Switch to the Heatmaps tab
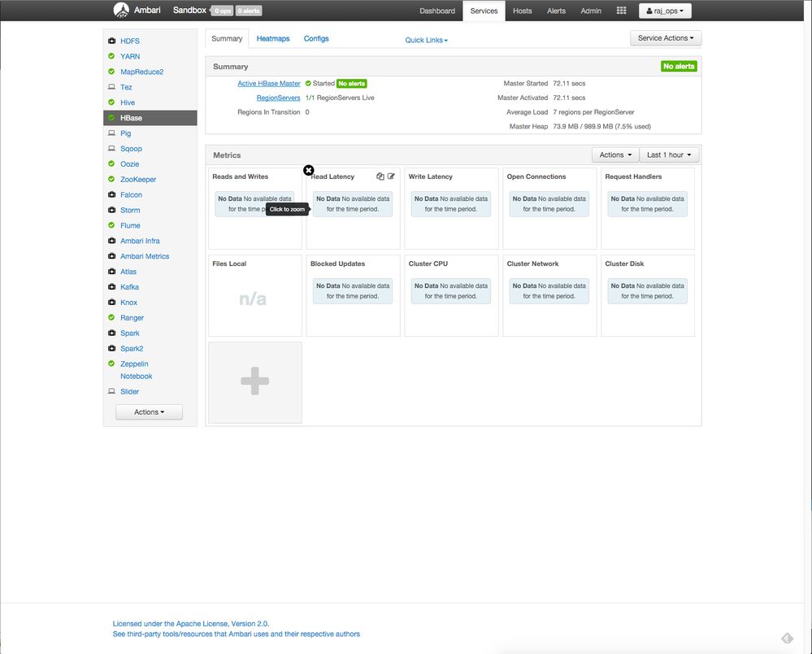Image resolution: width=812 pixels, height=654 pixels. tap(273, 38)
